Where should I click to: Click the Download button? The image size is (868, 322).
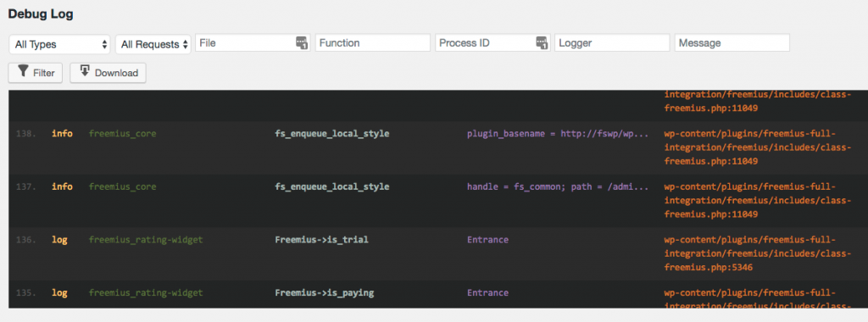(108, 73)
